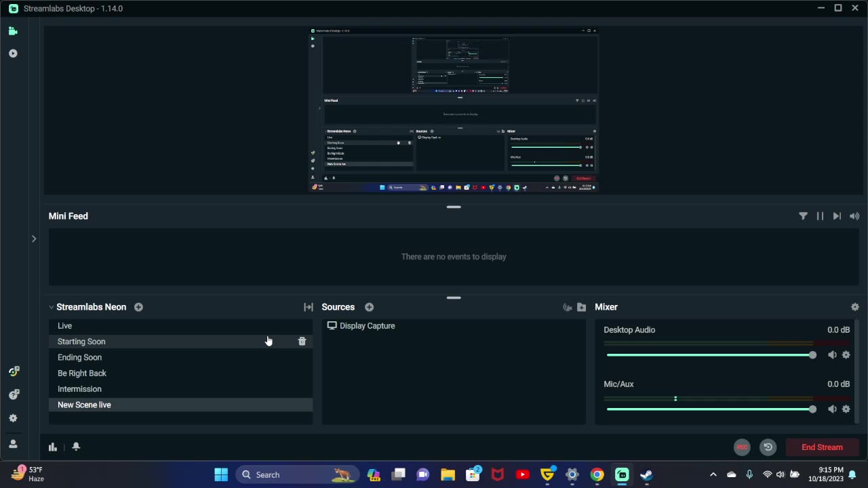The image size is (868, 488).
Task: Open help and support sidebar icon
Action: point(13,394)
